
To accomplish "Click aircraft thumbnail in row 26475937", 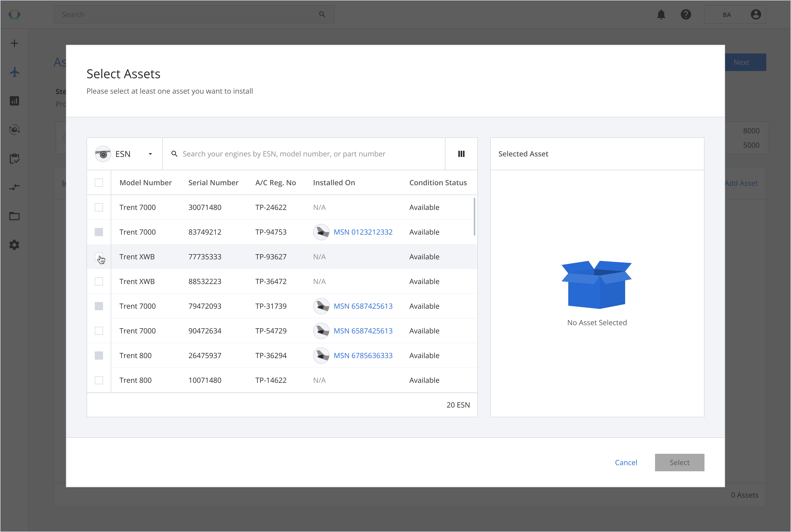I will point(321,356).
